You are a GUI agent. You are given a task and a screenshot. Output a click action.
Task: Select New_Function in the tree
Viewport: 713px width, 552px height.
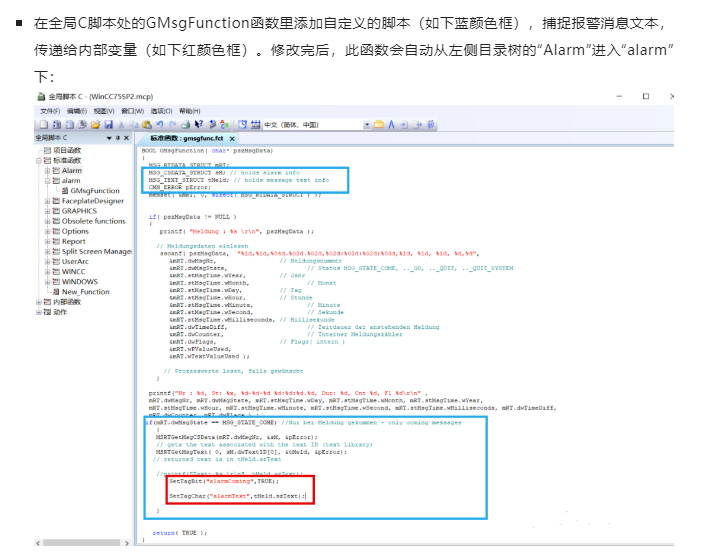pyautogui.click(x=85, y=292)
